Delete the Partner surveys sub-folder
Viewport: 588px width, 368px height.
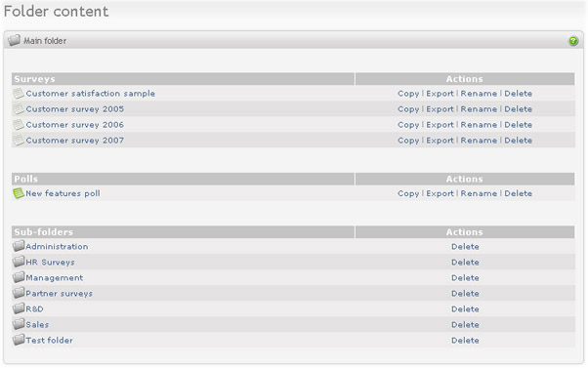(x=465, y=294)
